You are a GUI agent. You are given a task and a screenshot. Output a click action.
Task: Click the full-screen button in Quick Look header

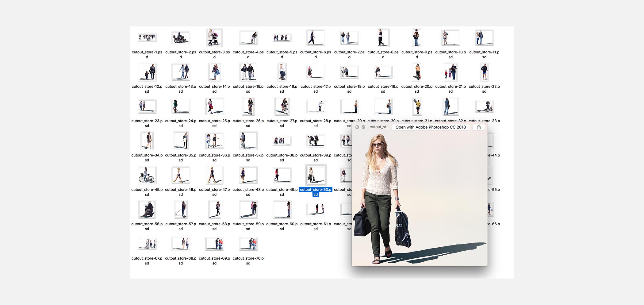[x=363, y=127]
